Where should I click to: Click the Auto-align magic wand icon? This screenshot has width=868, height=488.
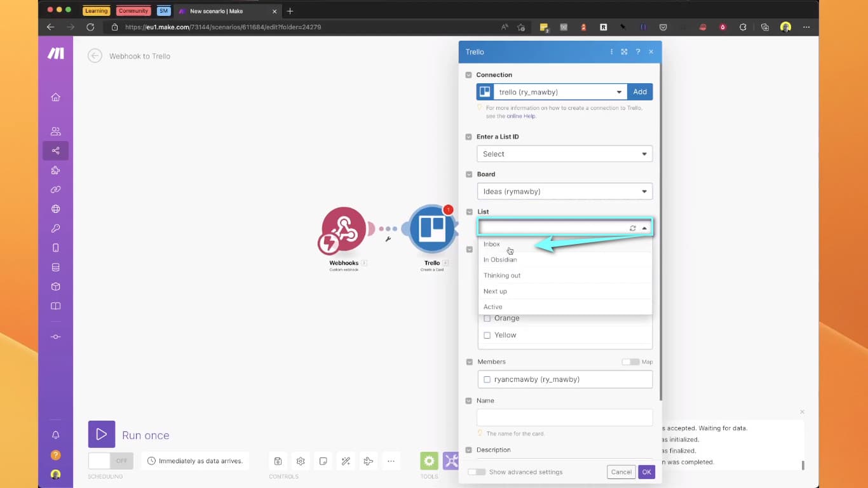346,461
